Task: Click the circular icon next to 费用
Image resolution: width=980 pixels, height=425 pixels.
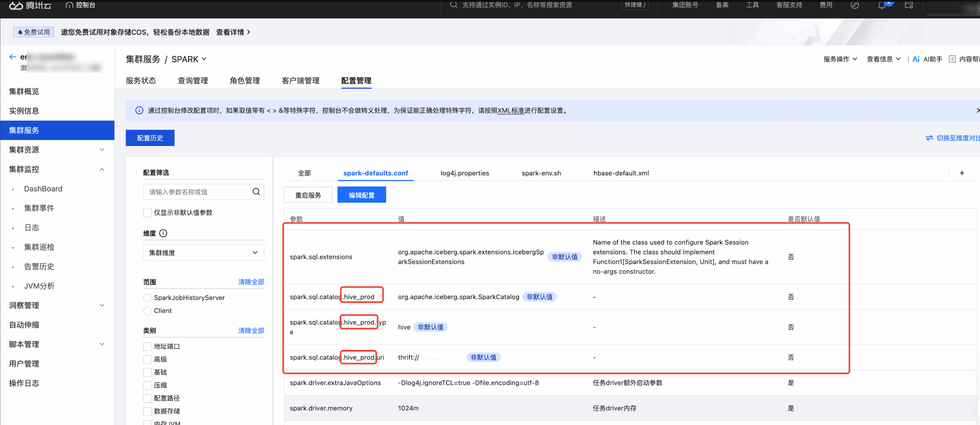Action: coord(854,5)
